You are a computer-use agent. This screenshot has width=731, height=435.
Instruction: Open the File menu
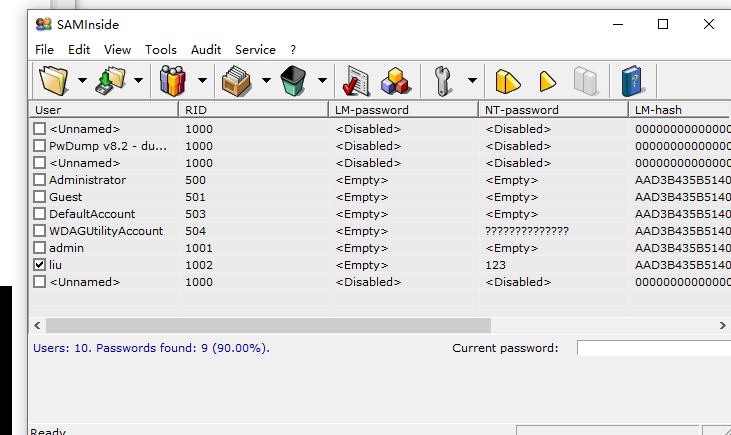[44, 49]
